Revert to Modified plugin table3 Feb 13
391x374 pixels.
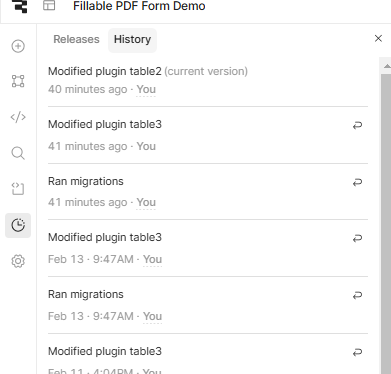click(357, 238)
